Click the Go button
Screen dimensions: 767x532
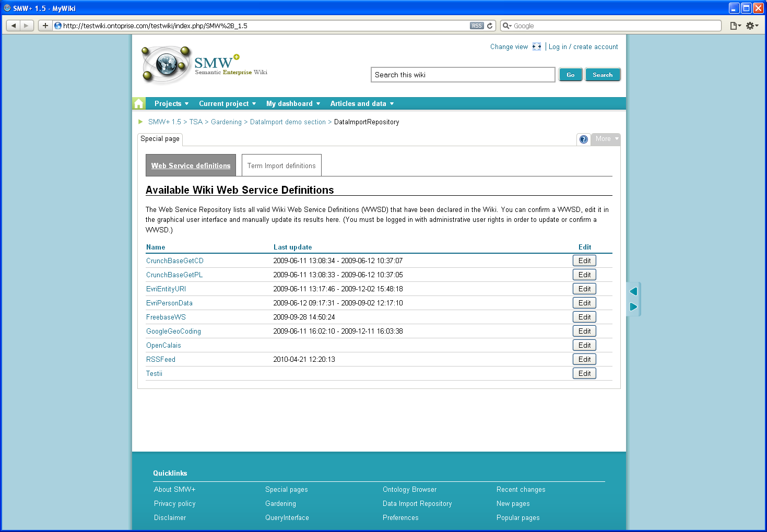[x=570, y=75]
